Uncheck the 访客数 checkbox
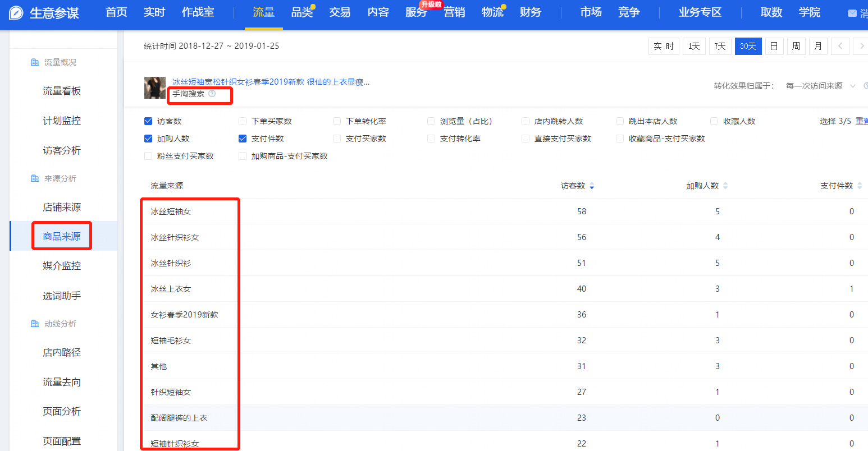Viewport: 868px width, 451px height. (x=148, y=121)
